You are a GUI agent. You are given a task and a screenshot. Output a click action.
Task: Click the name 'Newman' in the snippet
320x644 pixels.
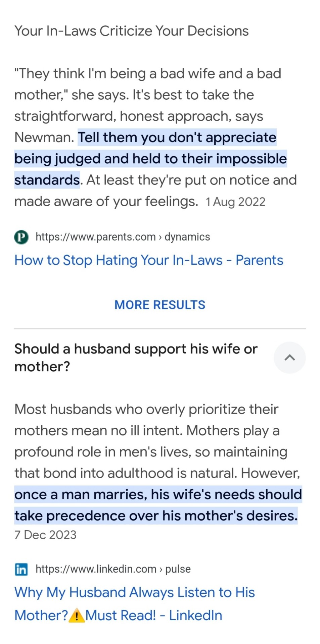[43, 138]
